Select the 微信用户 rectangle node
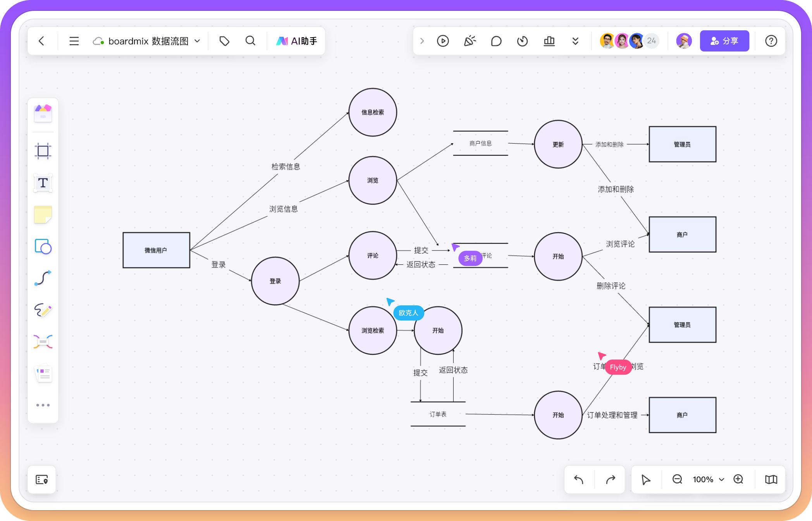Image resolution: width=812 pixels, height=521 pixels. [156, 250]
